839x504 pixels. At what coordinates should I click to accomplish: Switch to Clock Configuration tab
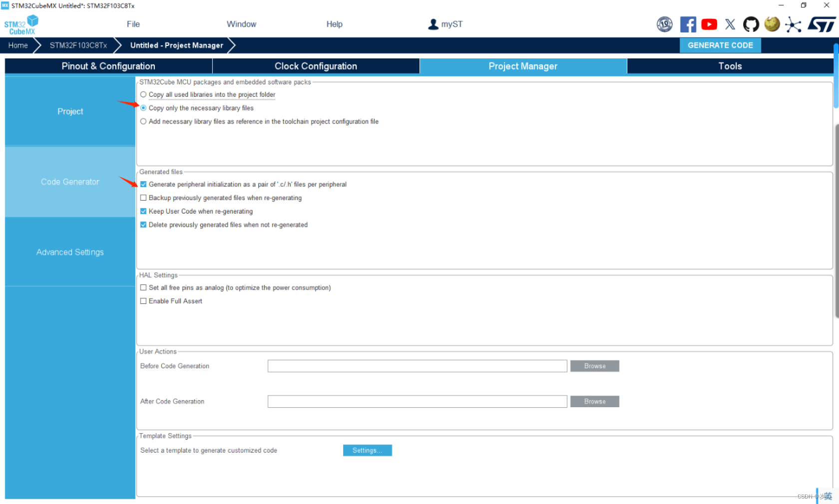pos(316,66)
